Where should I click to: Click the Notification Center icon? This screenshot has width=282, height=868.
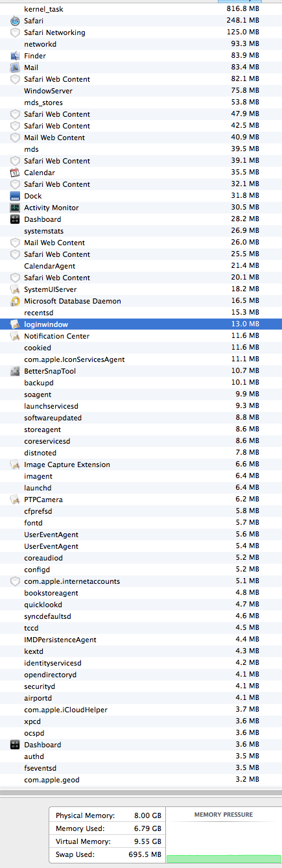pos(16,336)
